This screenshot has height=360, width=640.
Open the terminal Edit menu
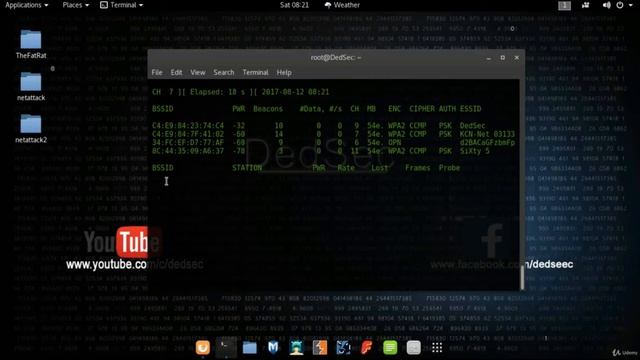pyautogui.click(x=176, y=72)
